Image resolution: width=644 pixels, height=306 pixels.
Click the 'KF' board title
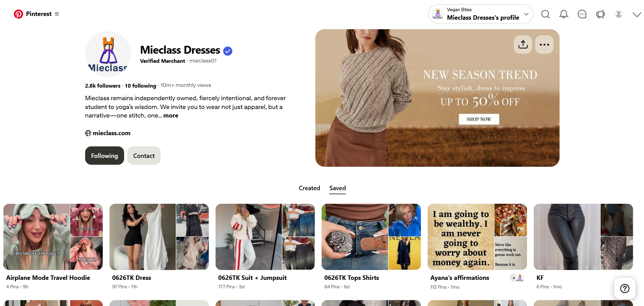(540, 278)
